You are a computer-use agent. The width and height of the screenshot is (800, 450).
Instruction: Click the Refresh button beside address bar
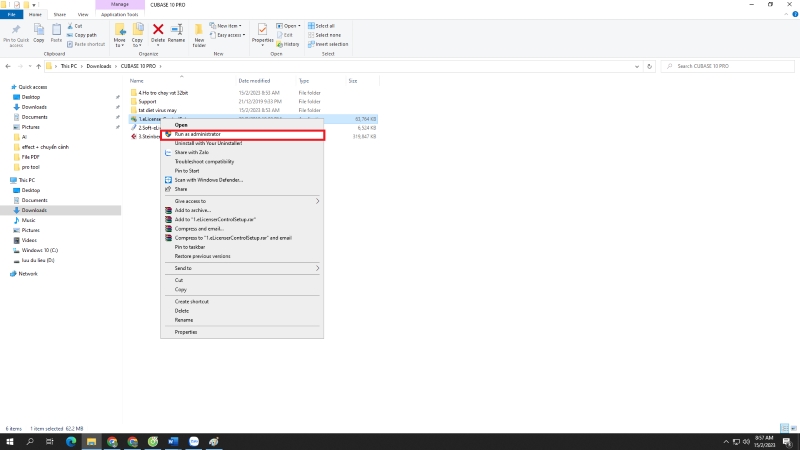tap(649, 66)
